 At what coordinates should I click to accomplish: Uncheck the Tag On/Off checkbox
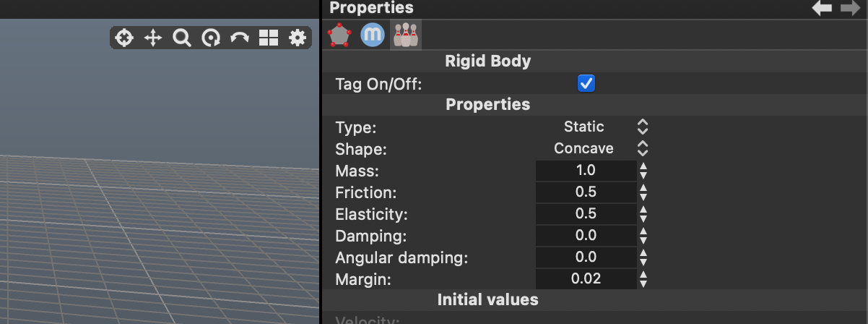point(586,83)
